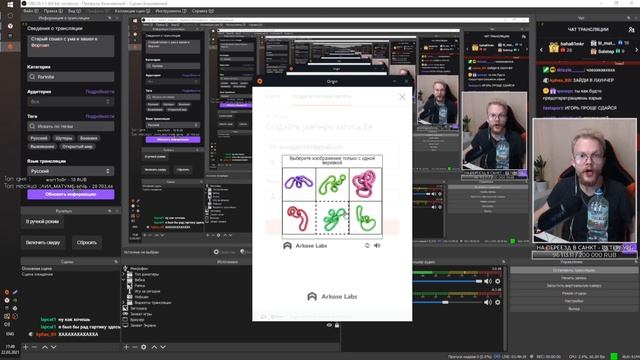The image size is (640, 360).
Task: Open the Инструменты menu
Action: 171,11
